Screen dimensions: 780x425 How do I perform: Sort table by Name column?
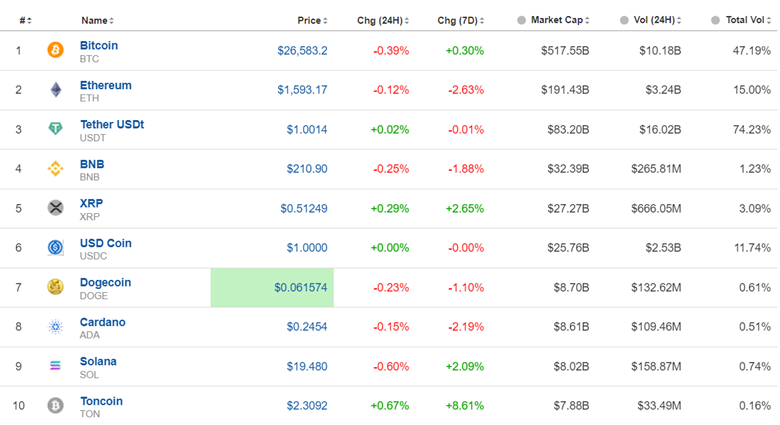[98, 20]
